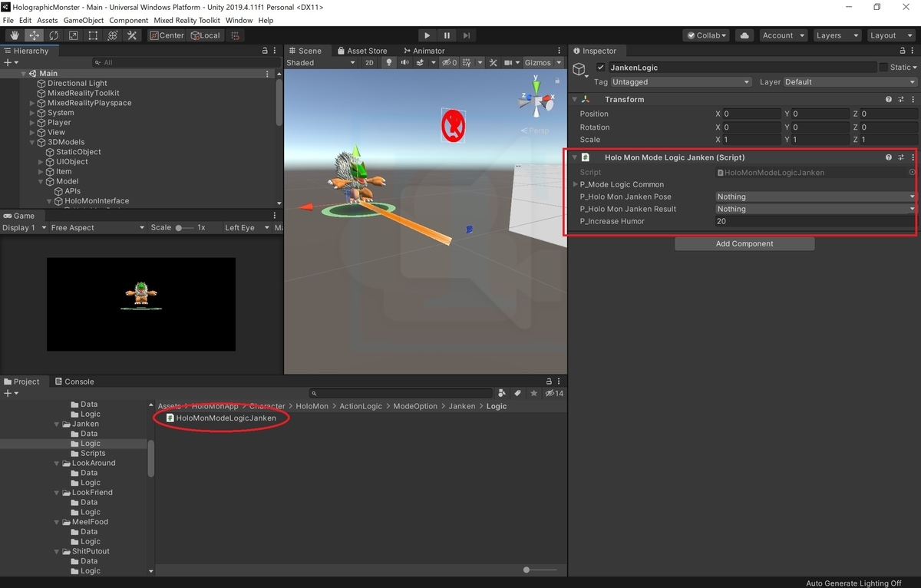Click the Pause button
Screen dimensions: 921x588
447,35
